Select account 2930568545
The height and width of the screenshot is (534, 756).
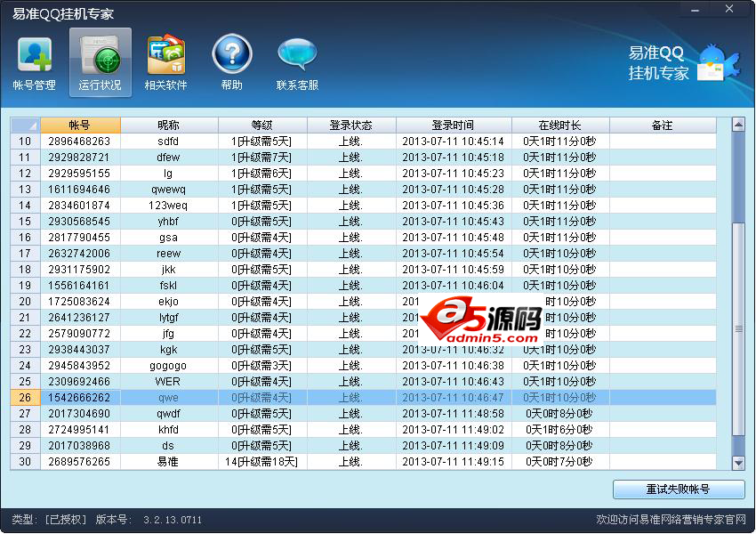(79, 222)
